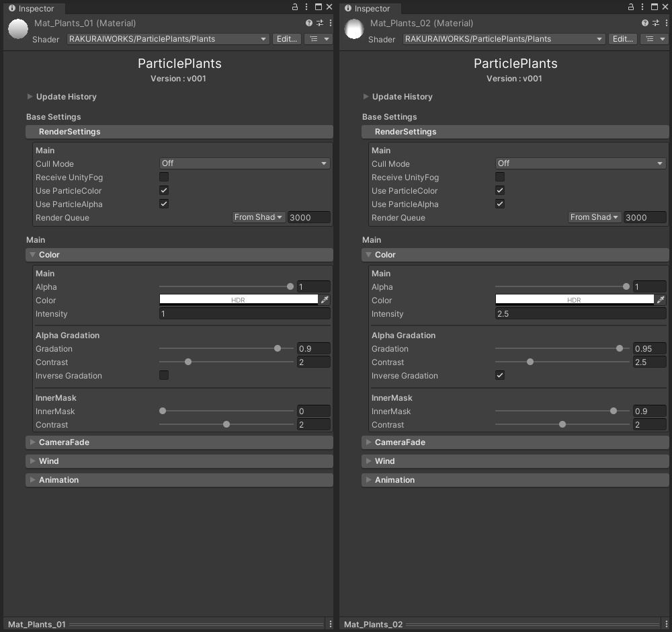This screenshot has width=672, height=632.
Task: Toggle the lock icon in left Inspector
Action: 295,7
